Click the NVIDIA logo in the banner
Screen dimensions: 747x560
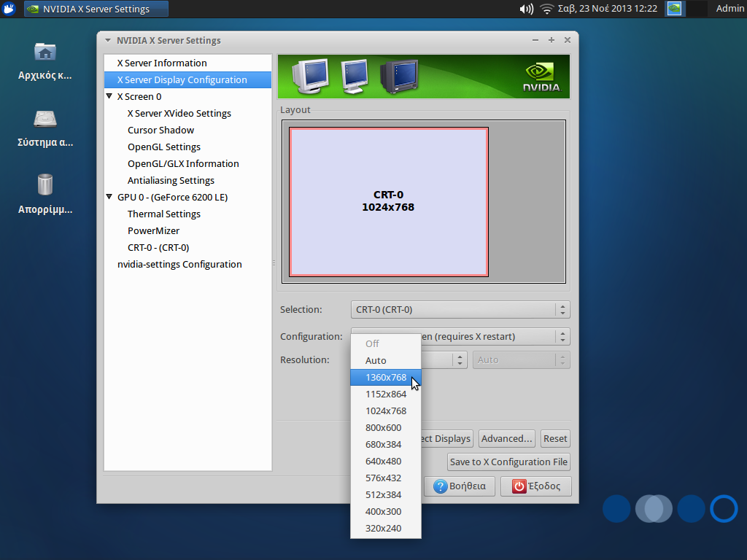pos(541,77)
